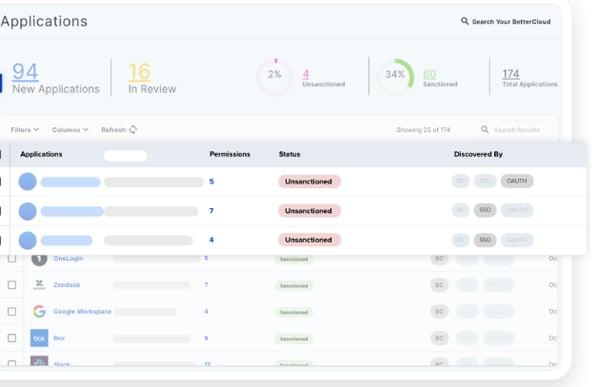Open the 174 Total Applications link
Image resolution: width=598 pixels, height=387 pixels.
(x=530, y=78)
